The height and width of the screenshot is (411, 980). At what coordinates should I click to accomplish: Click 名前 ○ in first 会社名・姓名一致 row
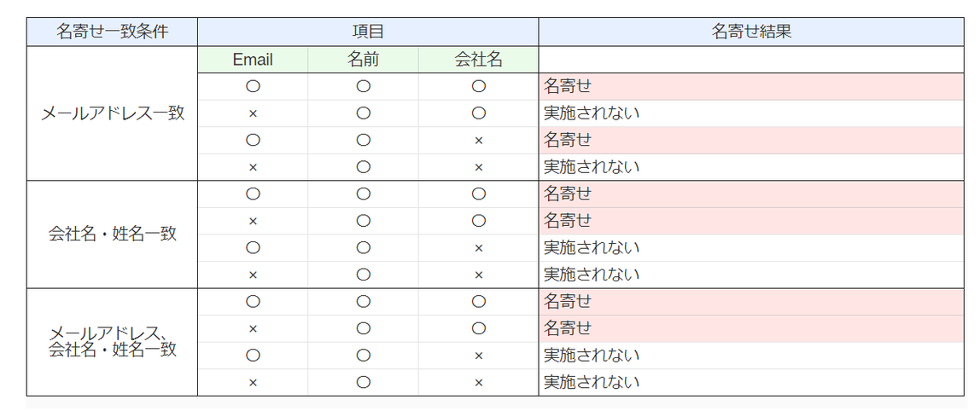(x=363, y=194)
